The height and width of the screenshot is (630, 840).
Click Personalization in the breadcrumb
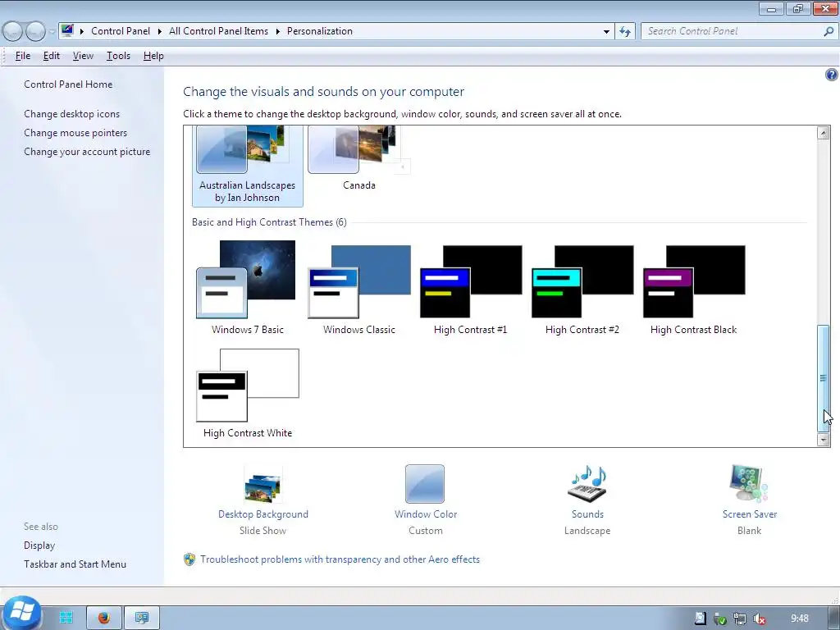pyautogui.click(x=320, y=31)
